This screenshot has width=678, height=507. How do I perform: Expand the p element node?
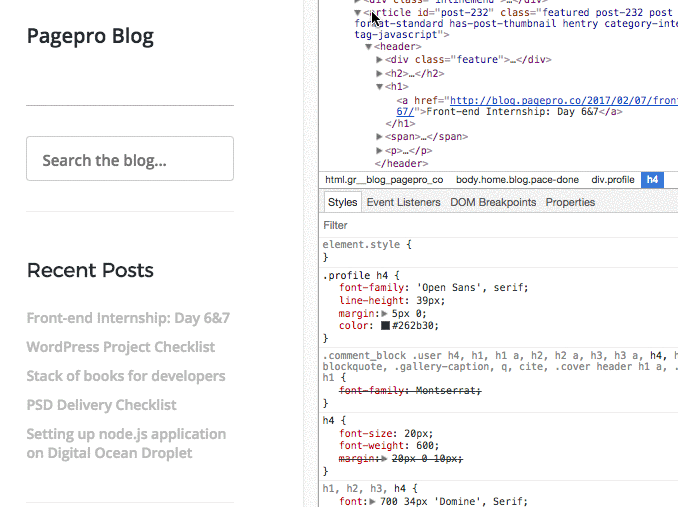pyautogui.click(x=379, y=151)
